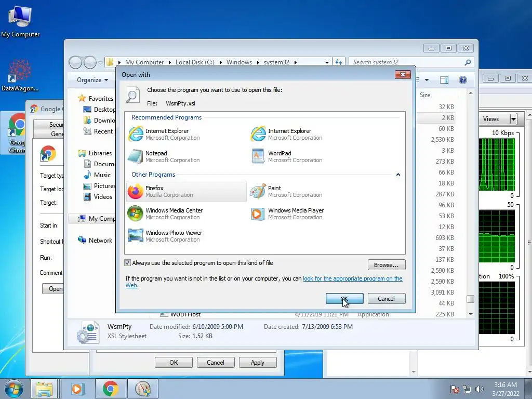The width and height of the screenshot is (532, 399).
Task: Open the address bar history dropdown
Action: [327, 62]
